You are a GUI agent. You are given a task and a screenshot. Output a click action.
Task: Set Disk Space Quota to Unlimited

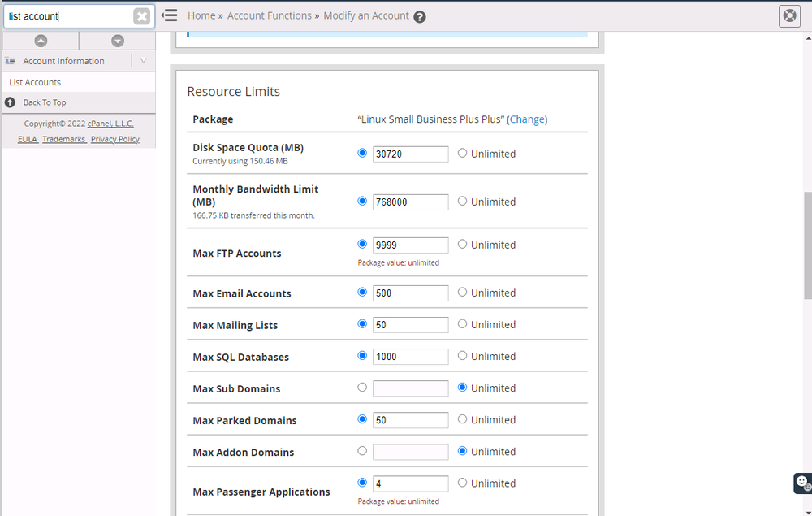click(463, 153)
